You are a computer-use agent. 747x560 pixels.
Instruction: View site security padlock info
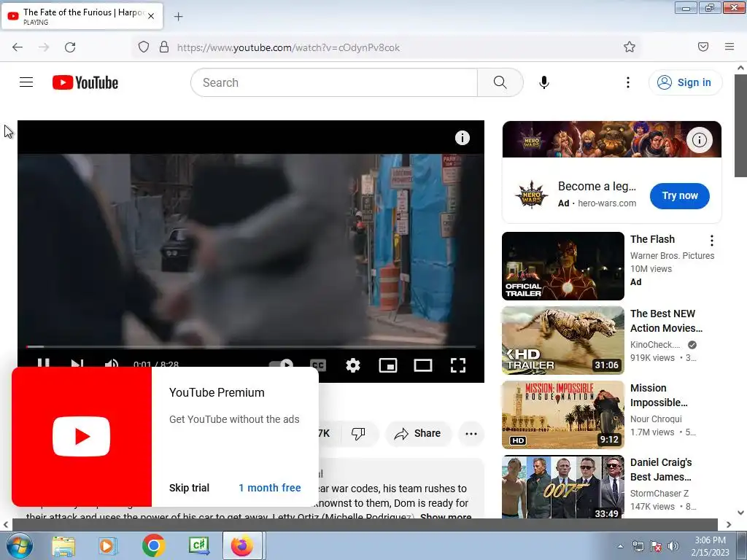pos(164,47)
